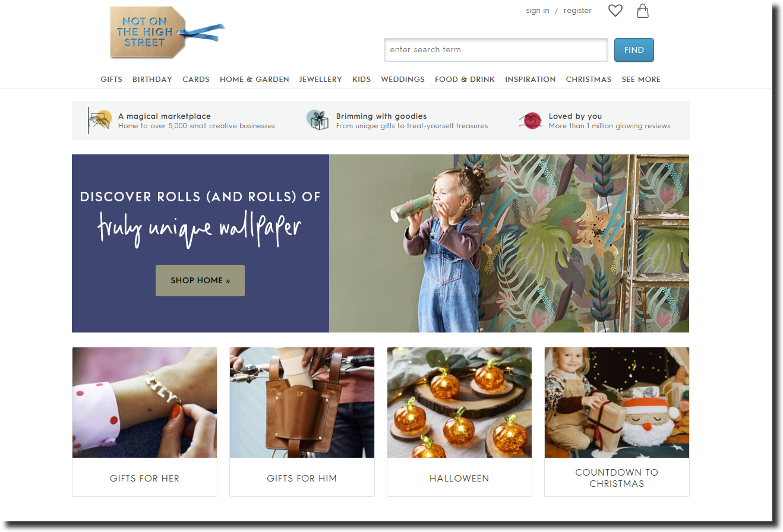Image resolution: width=783 pixels, height=532 pixels.
Task: Click the register link
Action: (577, 11)
